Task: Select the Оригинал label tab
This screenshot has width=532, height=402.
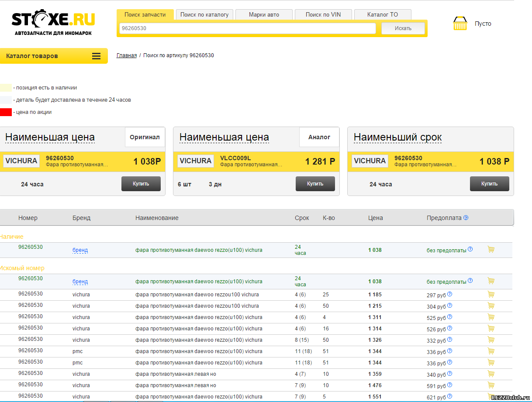Action: (145, 137)
